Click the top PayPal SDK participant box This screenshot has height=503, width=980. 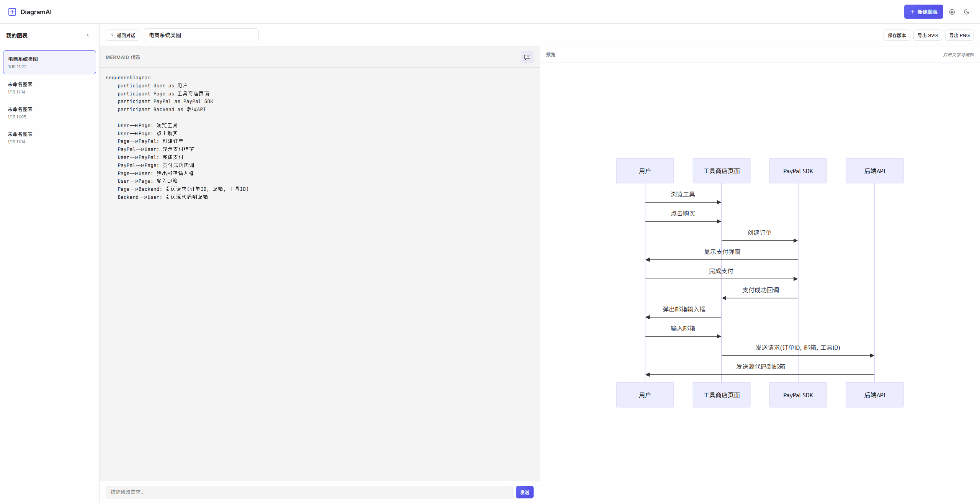(798, 171)
